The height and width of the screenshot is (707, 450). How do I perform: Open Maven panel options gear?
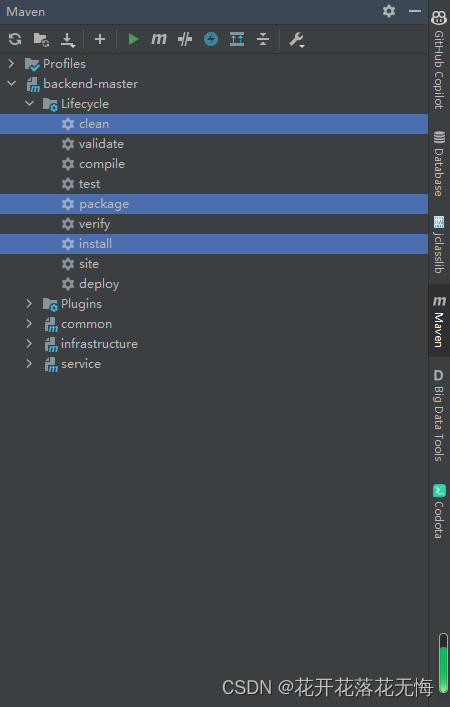(x=389, y=11)
